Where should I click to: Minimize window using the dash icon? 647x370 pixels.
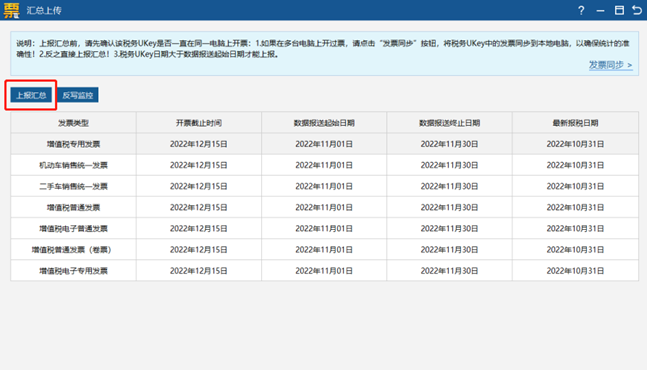coord(600,11)
